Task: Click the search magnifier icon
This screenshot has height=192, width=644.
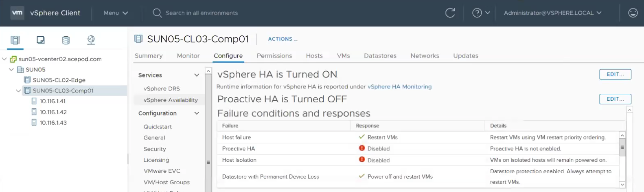Action: coord(157,13)
